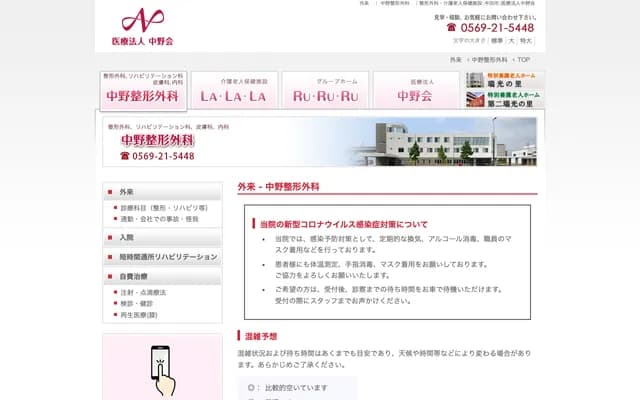Set font size to 大

511,41
